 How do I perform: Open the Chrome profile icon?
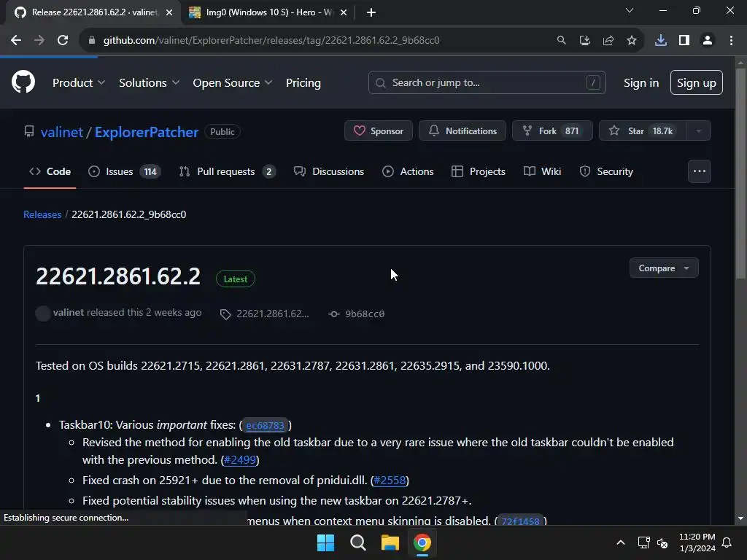(x=708, y=41)
